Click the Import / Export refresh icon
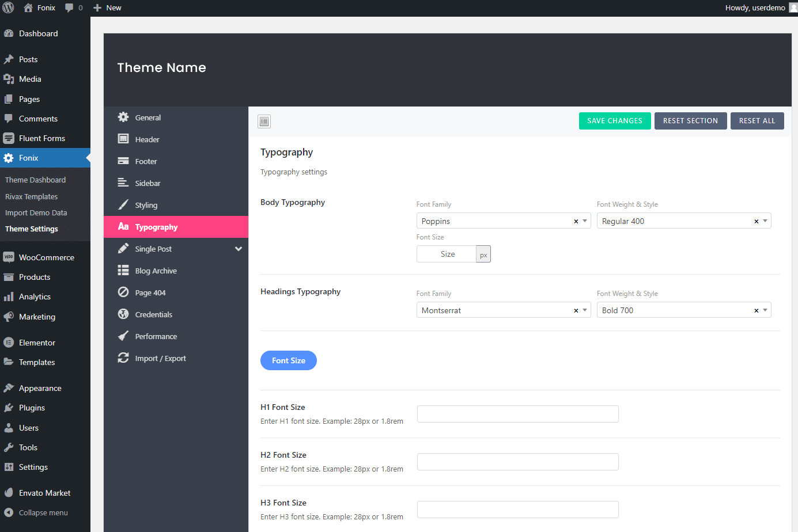The height and width of the screenshot is (532, 798). pyautogui.click(x=123, y=358)
